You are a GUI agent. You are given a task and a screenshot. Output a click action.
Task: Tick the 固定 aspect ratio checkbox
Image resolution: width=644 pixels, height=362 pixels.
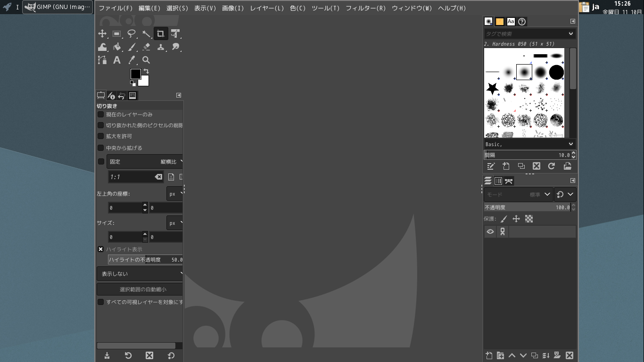tap(101, 161)
